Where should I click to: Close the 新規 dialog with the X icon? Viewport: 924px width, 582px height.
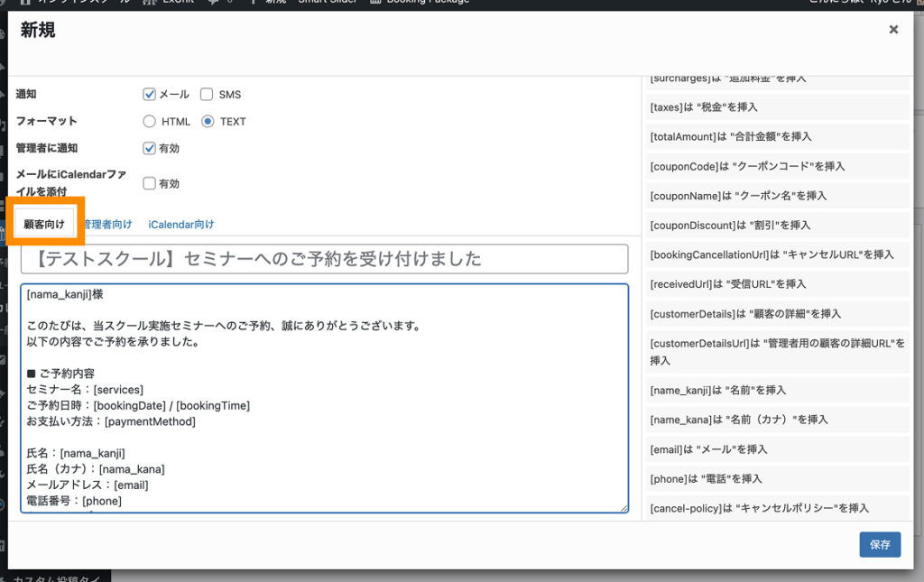coord(893,30)
